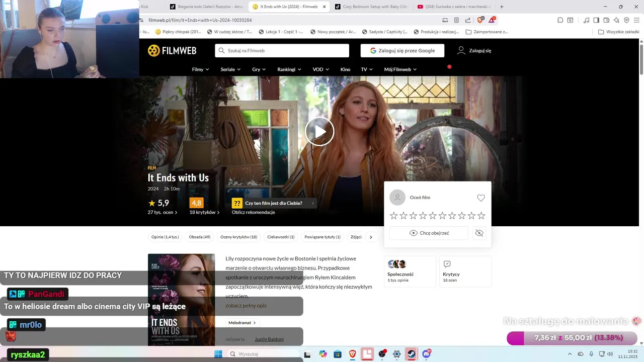Screen dimensions: 644x362
Task: Open the extensions puzzle icon
Action: (x=560, y=20)
